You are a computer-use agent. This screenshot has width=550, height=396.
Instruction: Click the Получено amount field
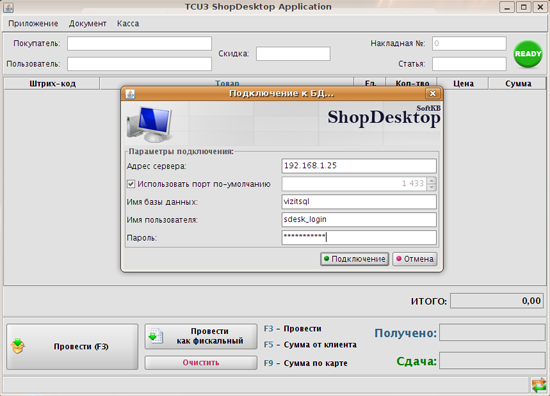coord(492,333)
